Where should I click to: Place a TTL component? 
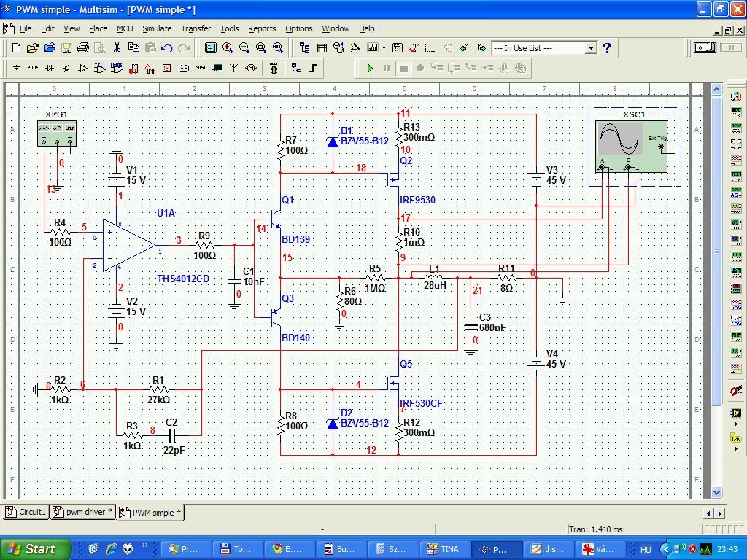(x=99, y=69)
